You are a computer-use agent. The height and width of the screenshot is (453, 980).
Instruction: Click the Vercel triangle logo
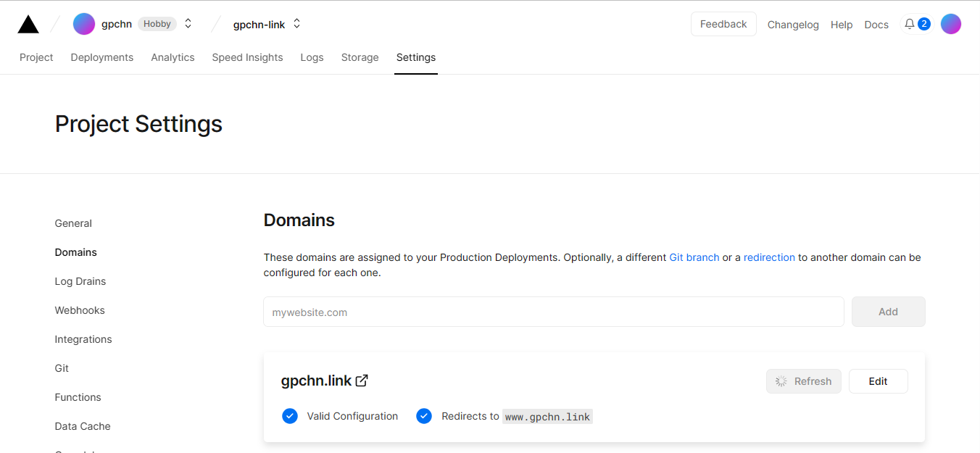click(28, 23)
